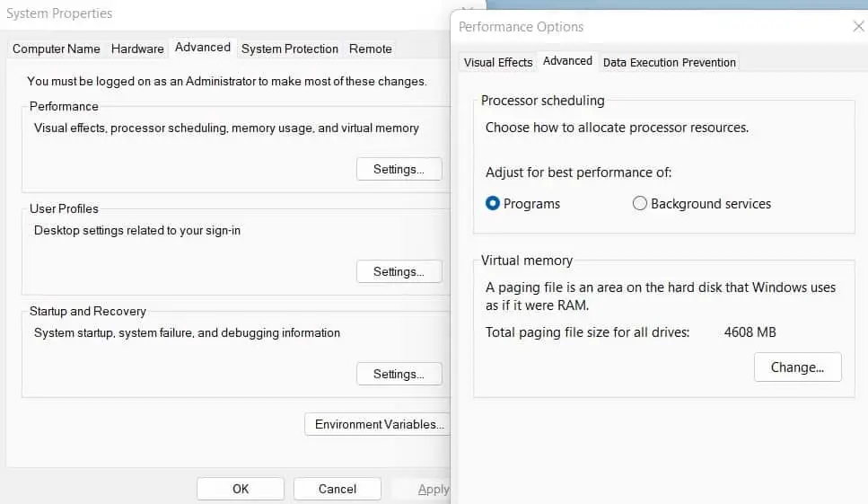Image resolution: width=868 pixels, height=504 pixels.
Task: Open the Hardware tab
Action: pyautogui.click(x=137, y=49)
